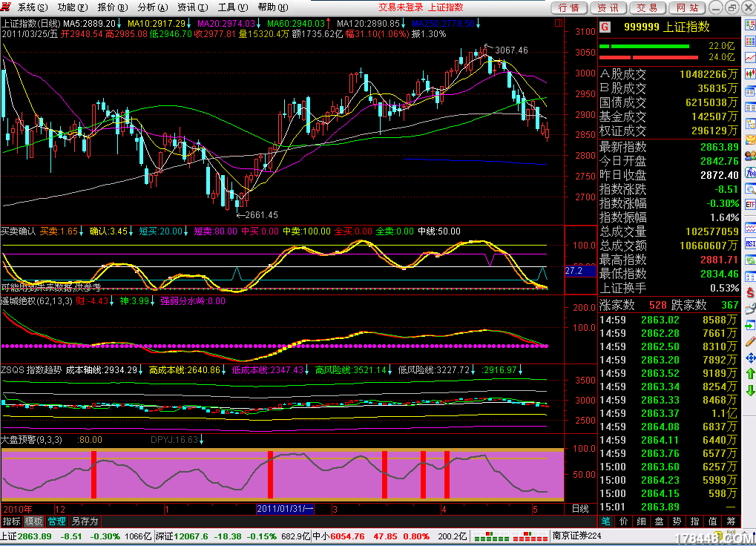Open the 系统(S) menu
Image resolution: width=756 pixels, height=546 pixels.
33,7
